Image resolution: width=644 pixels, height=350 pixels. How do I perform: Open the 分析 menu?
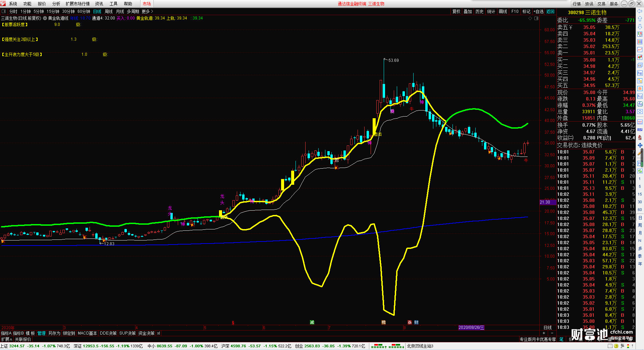point(56,4)
